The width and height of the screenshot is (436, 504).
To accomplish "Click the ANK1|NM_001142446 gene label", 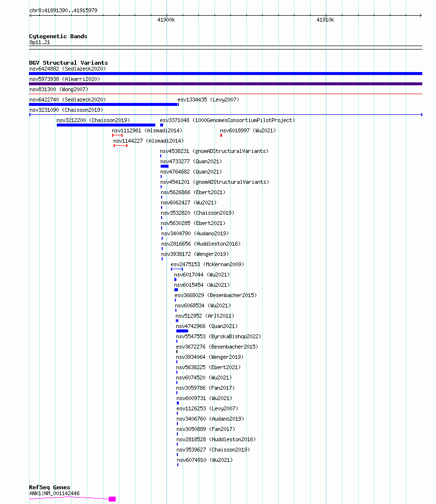I will [54, 493].
